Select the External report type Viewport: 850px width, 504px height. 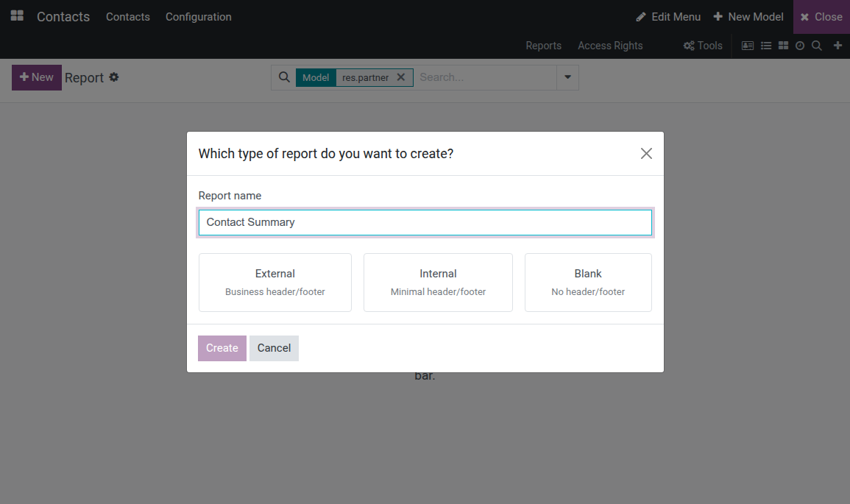(x=275, y=283)
